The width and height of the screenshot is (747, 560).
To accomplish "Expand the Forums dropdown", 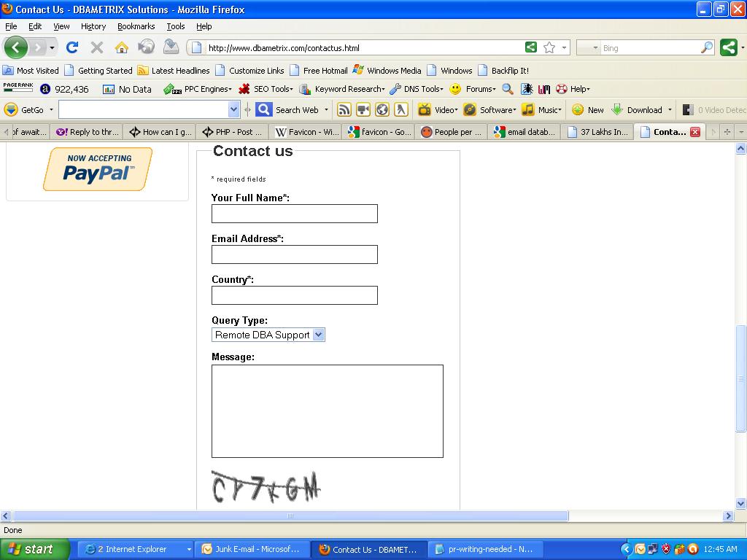I will (x=481, y=89).
